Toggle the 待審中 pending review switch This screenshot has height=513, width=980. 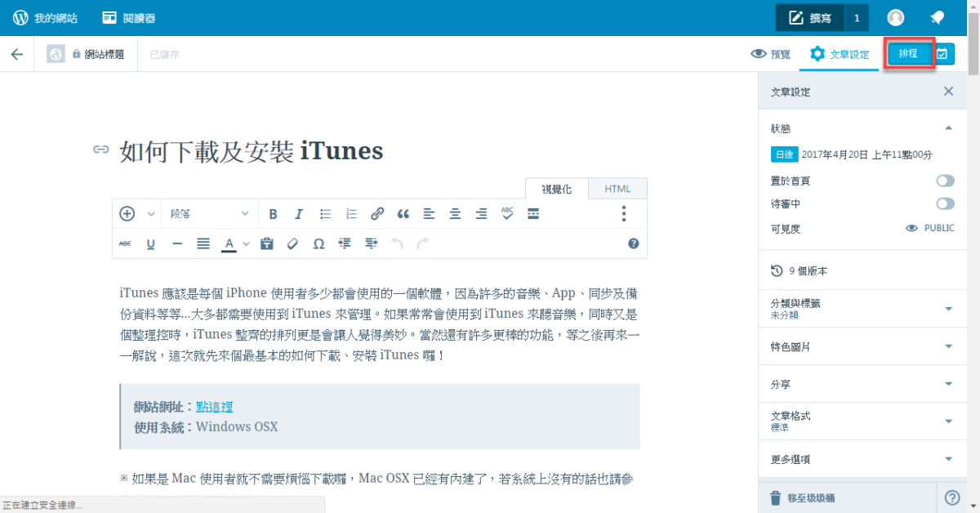click(x=945, y=203)
